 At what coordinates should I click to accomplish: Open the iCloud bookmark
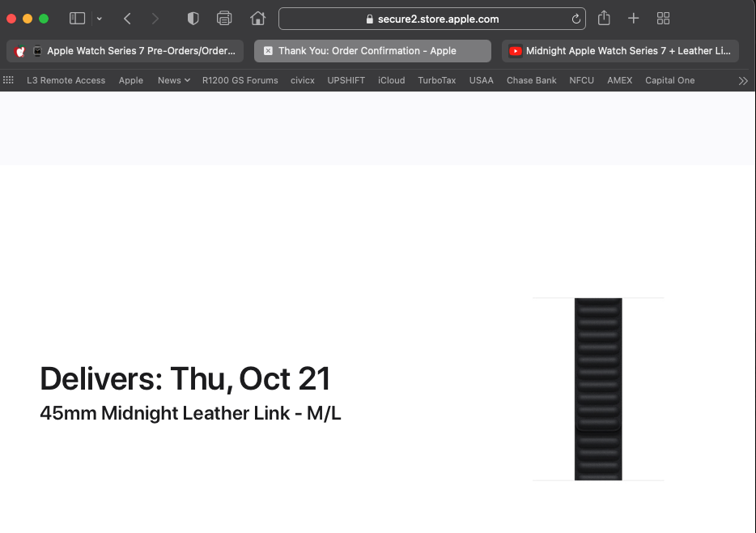coord(391,80)
